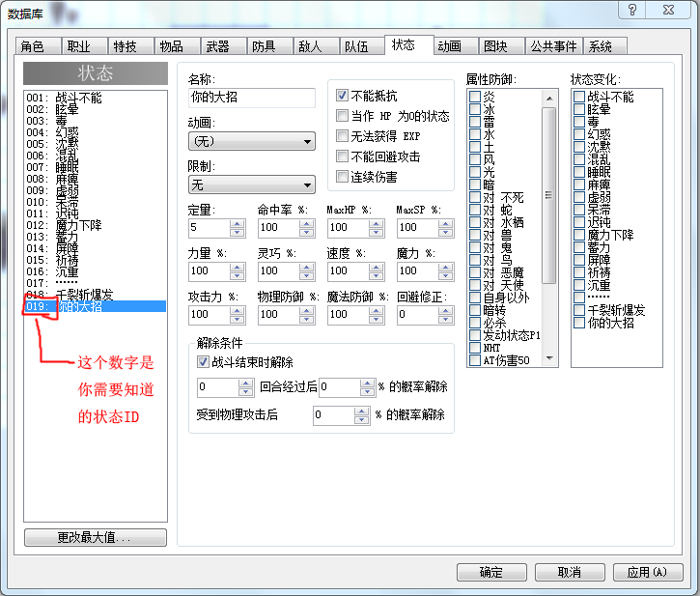Toggle 战斗结束时解除 checkbox
The image size is (700, 596).
point(203,362)
